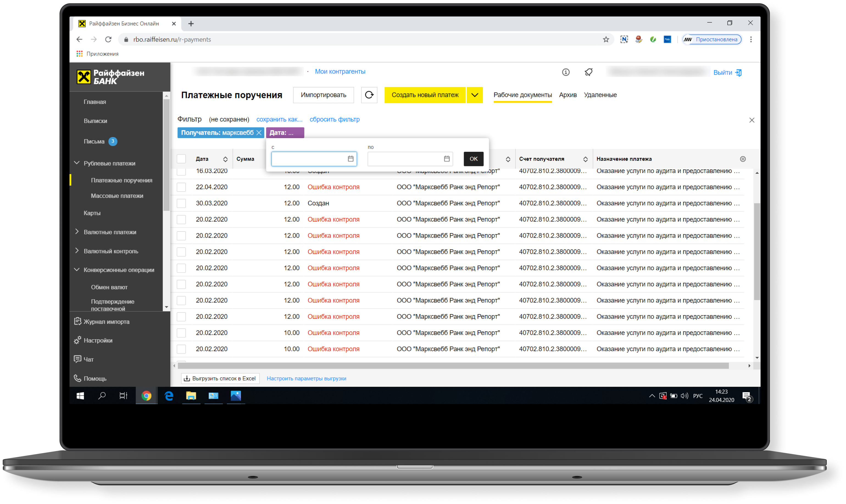
Task: Check the first 20.02.2020 row checkbox
Action: tap(182, 220)
